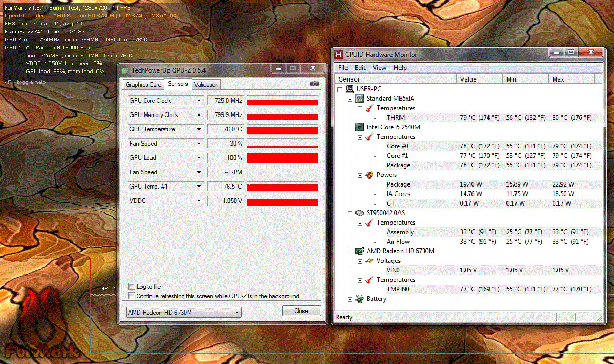Switch to the Sensors tab

[178, 84]
